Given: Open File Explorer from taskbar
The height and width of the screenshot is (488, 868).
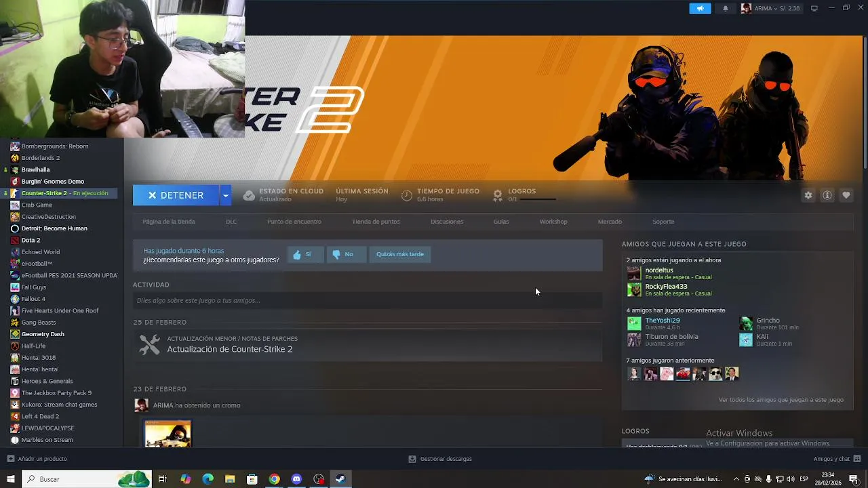Looking at the screenshot, I should coord(230,479).
